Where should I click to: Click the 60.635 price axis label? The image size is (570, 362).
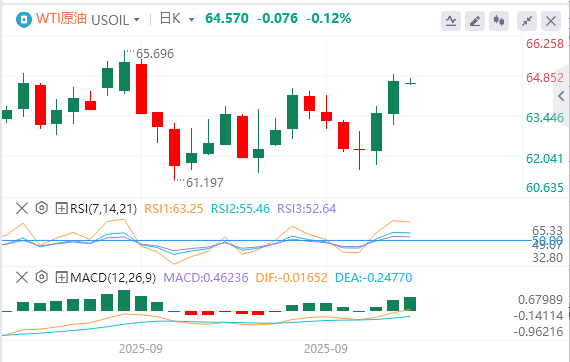click(545, 188)
